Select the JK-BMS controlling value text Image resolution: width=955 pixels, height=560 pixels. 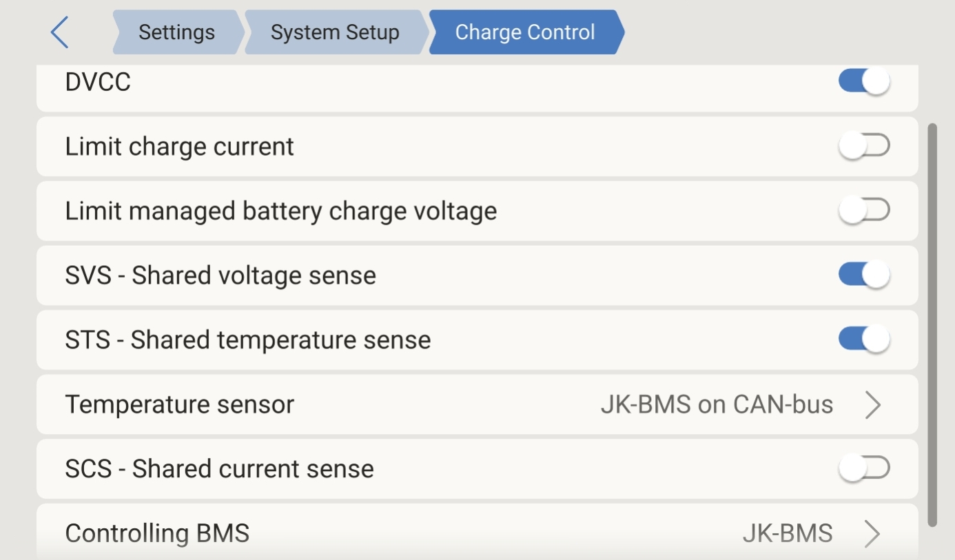point(788,533)
